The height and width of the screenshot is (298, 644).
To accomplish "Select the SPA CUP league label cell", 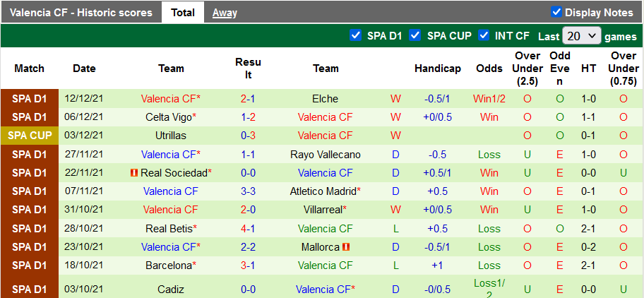I will (x=29, y=136).
